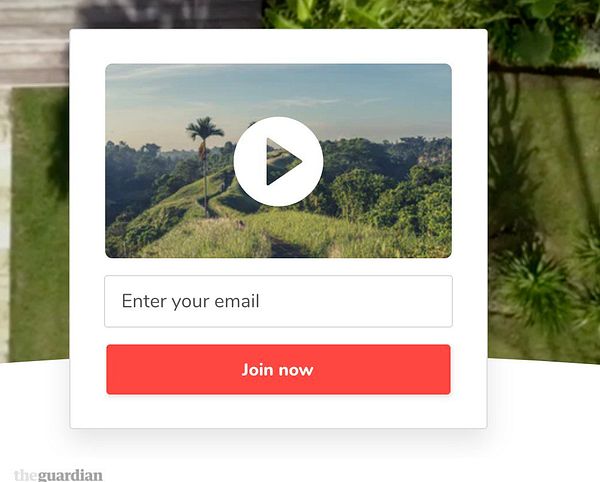Click the red Join now button
The height and width of the screenshot is (482, 600).
[278, 370]
